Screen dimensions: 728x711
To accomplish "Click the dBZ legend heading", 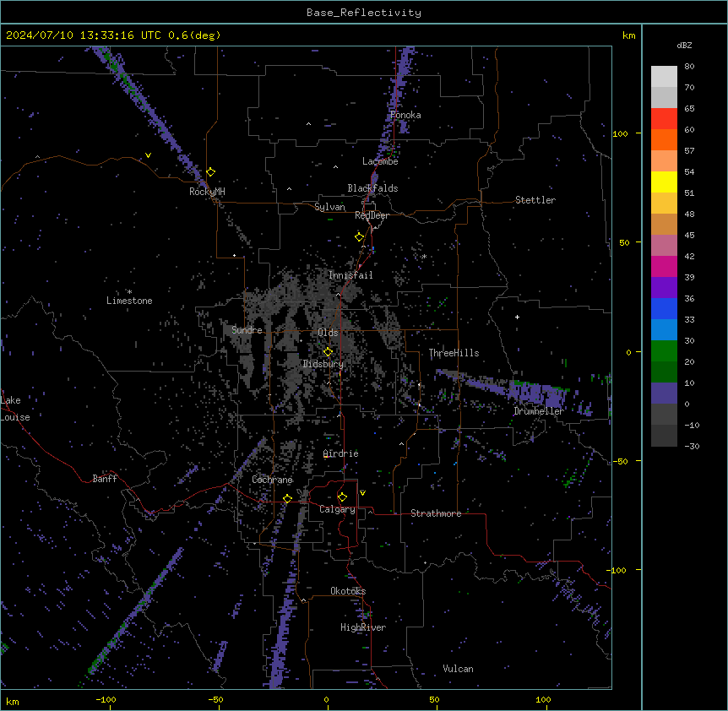I will pyautogui.click(x=684, y=45).
